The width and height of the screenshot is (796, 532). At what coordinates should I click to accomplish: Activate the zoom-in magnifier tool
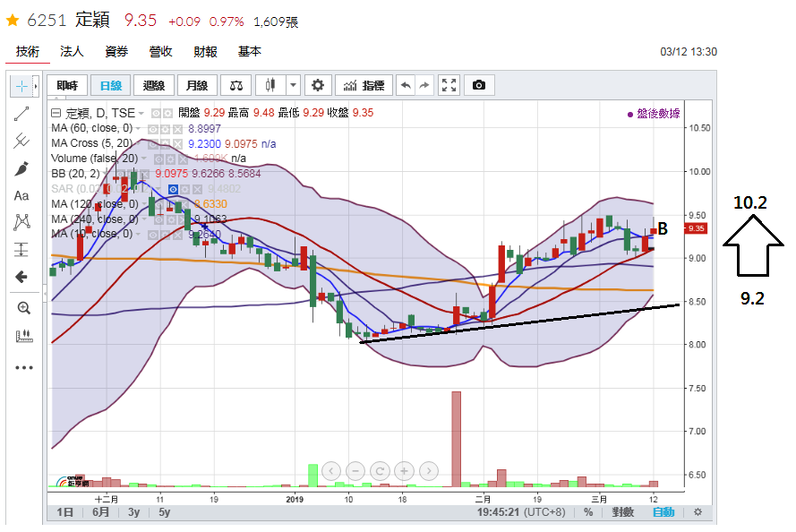click(x=23, y=308)
